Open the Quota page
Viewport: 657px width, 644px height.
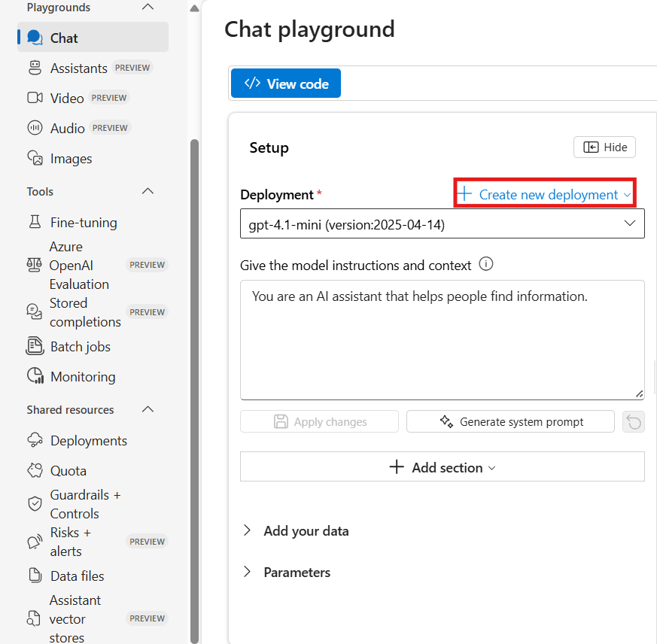coord(68,470)
